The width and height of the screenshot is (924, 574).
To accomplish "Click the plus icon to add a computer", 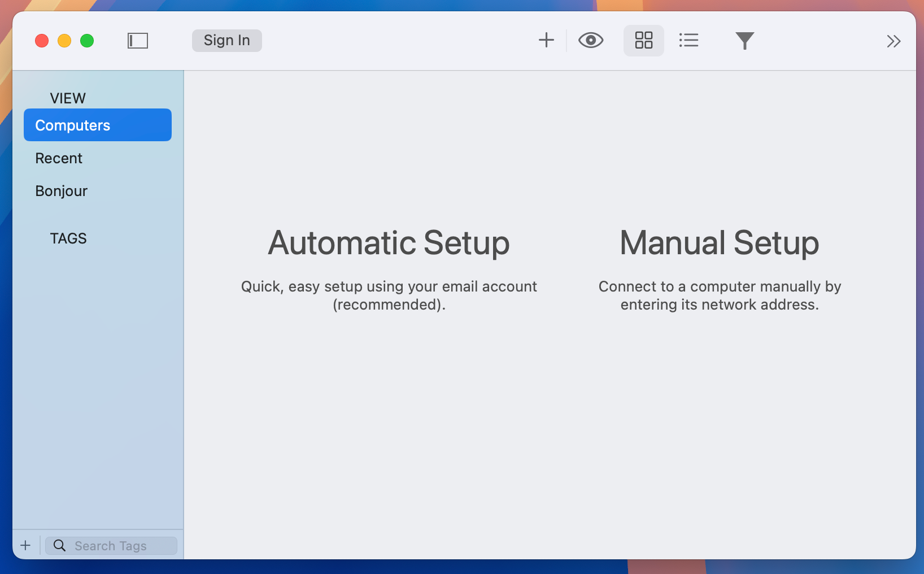I will (546, 40).
